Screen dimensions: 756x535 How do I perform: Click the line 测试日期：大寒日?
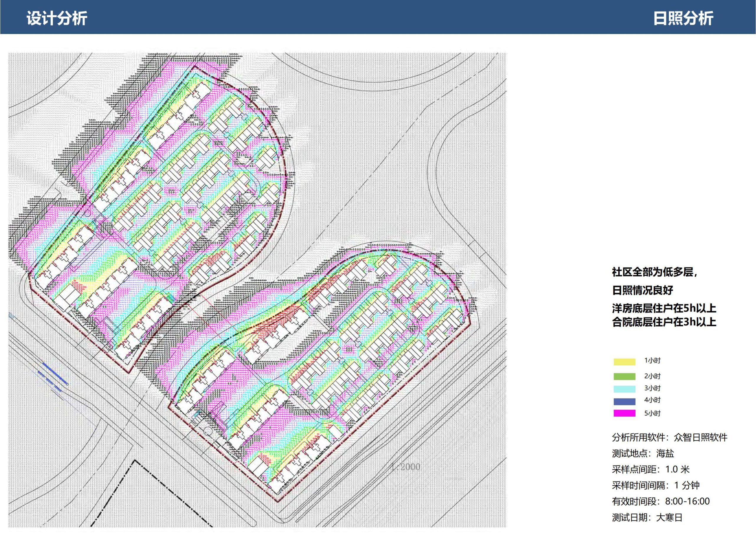coord(647,518)
